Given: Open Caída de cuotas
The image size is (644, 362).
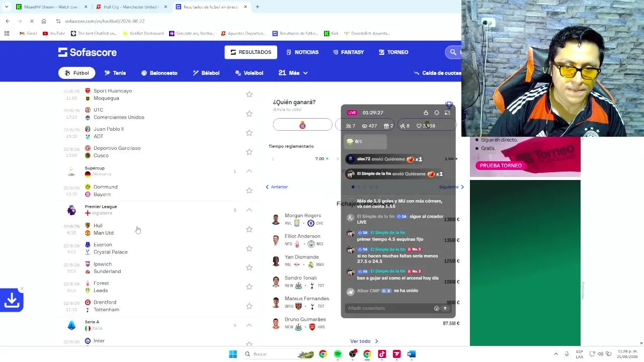Looking at the screenshot, I should point(437,73).
